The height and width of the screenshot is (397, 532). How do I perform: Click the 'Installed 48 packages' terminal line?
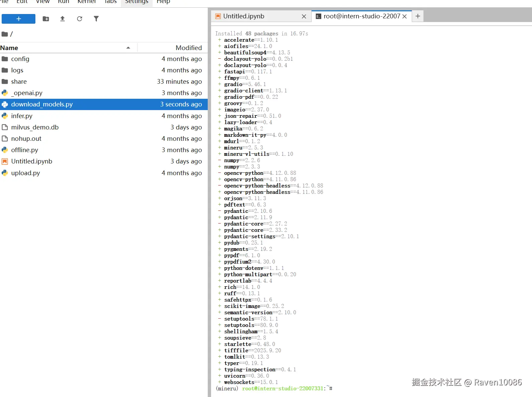point(261,34)
